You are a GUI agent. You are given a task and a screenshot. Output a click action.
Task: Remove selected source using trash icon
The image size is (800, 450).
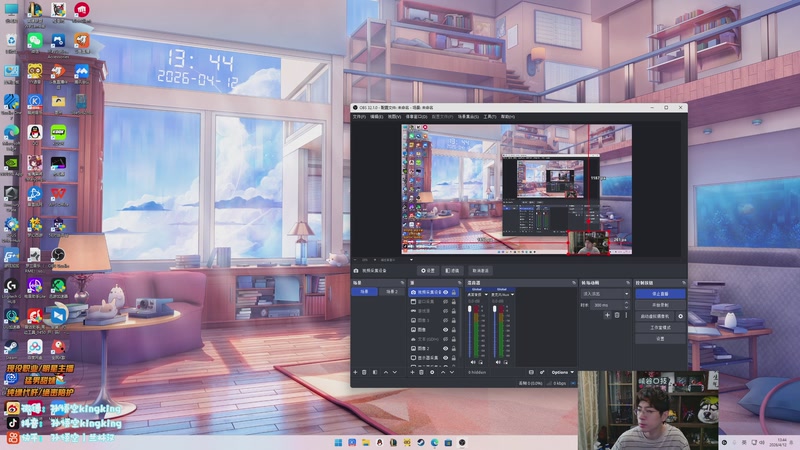pos(421,372)
